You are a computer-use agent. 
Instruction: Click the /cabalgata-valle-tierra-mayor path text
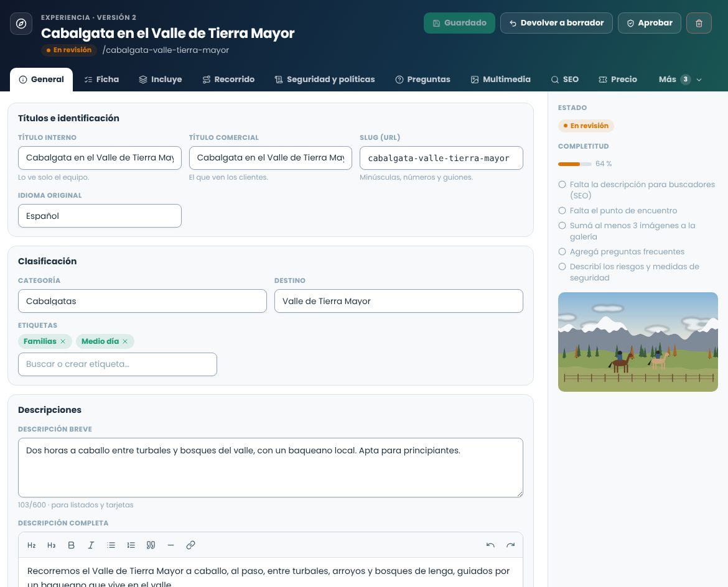click(x=166, y=50)
